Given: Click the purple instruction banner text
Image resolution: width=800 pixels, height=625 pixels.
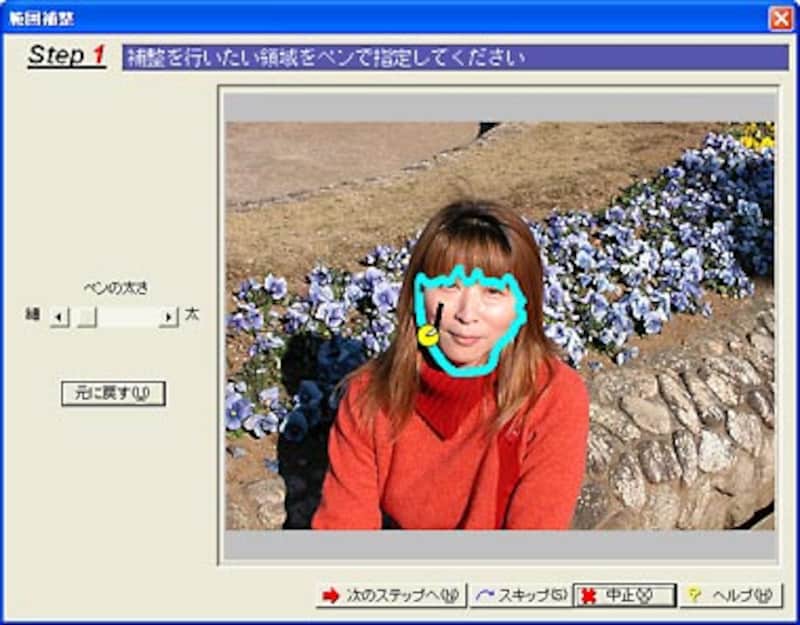Looking at the screenshot, I should 325,57.
